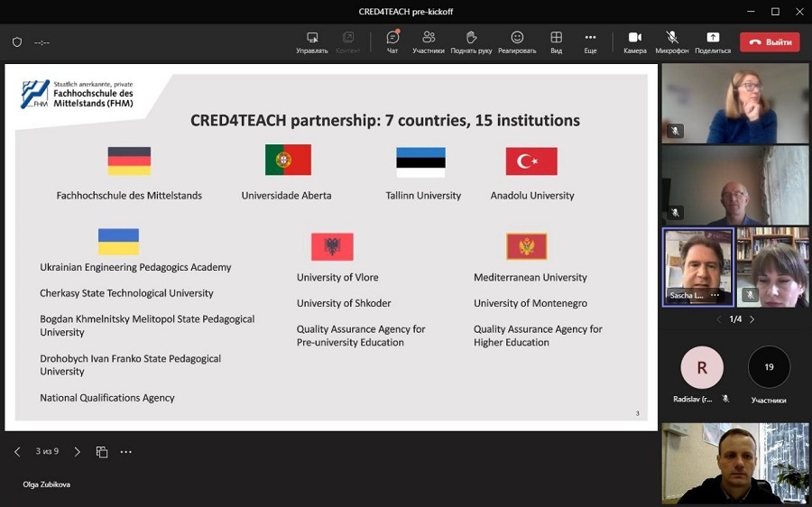Click the Turkish flag on slide
This screenshot has width=812, height=507.
tap(531, 161)
